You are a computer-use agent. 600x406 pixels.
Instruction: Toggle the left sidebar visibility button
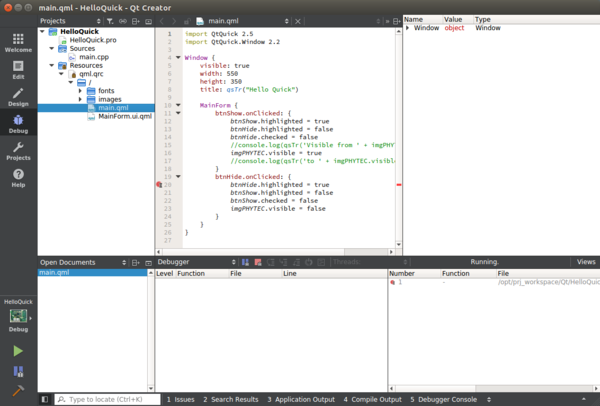[x=45, y=399]
